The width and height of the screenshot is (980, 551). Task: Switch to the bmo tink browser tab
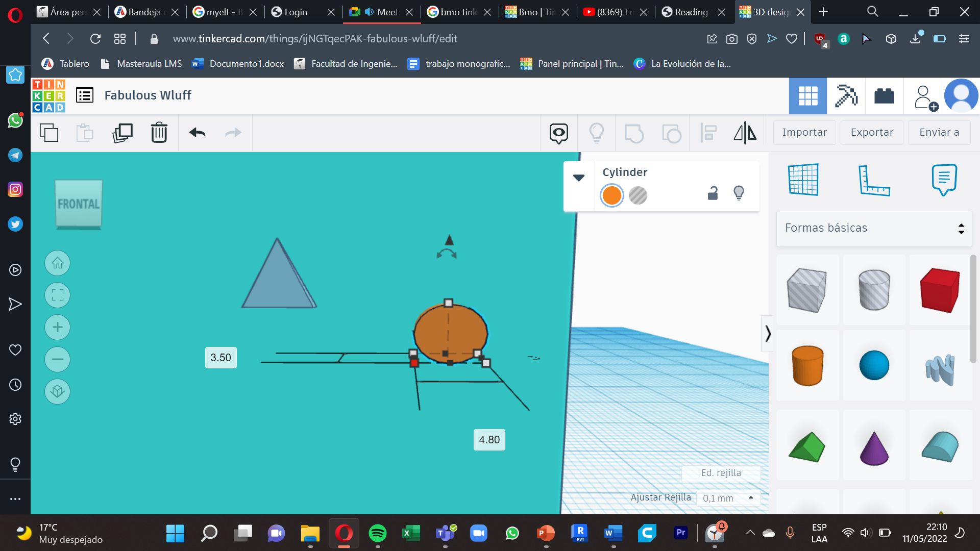[x=458, y=12]
